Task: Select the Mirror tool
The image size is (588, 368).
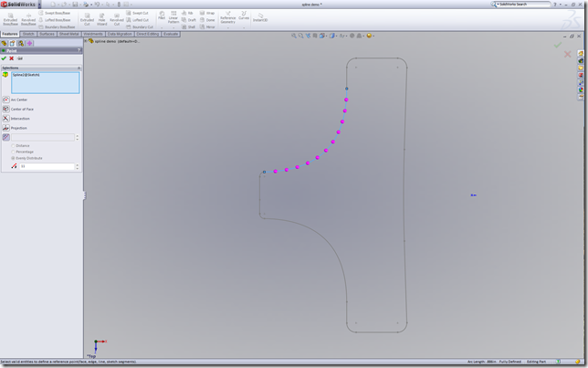Action: pyautogui.click(x=207, y=27)
